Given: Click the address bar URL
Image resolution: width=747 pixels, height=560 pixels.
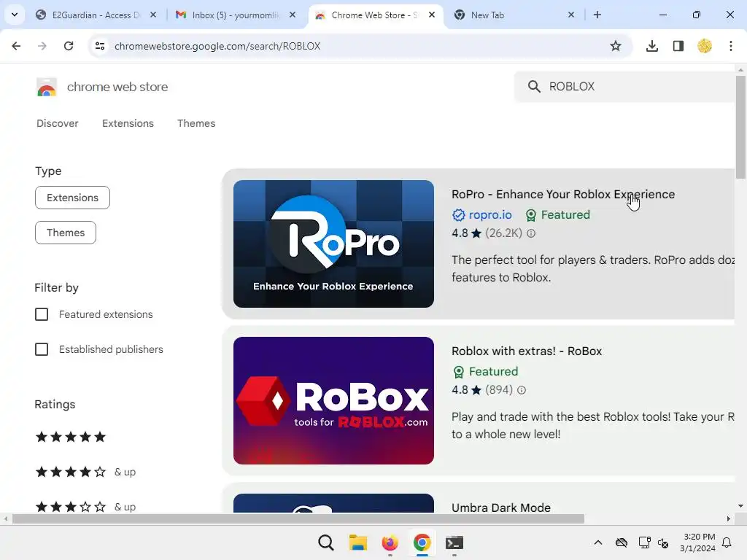Looking at the screenshot, I should coord(217,46).
